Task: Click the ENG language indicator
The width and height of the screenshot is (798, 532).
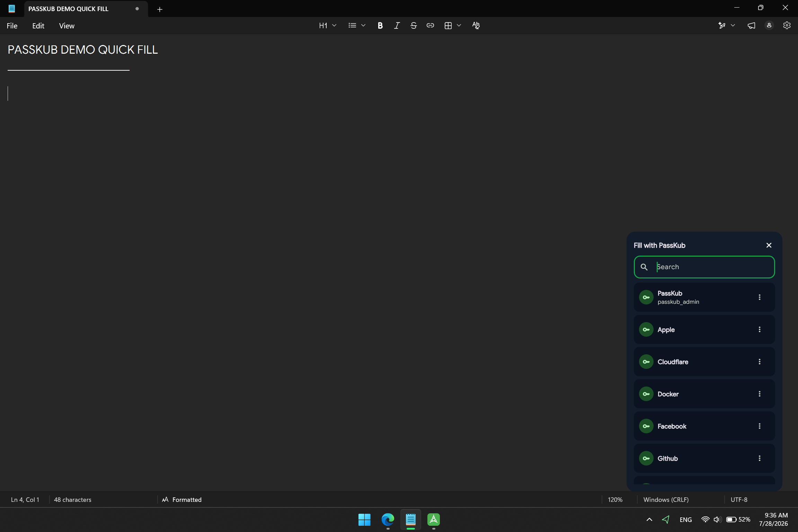Action: pos(686,520)
